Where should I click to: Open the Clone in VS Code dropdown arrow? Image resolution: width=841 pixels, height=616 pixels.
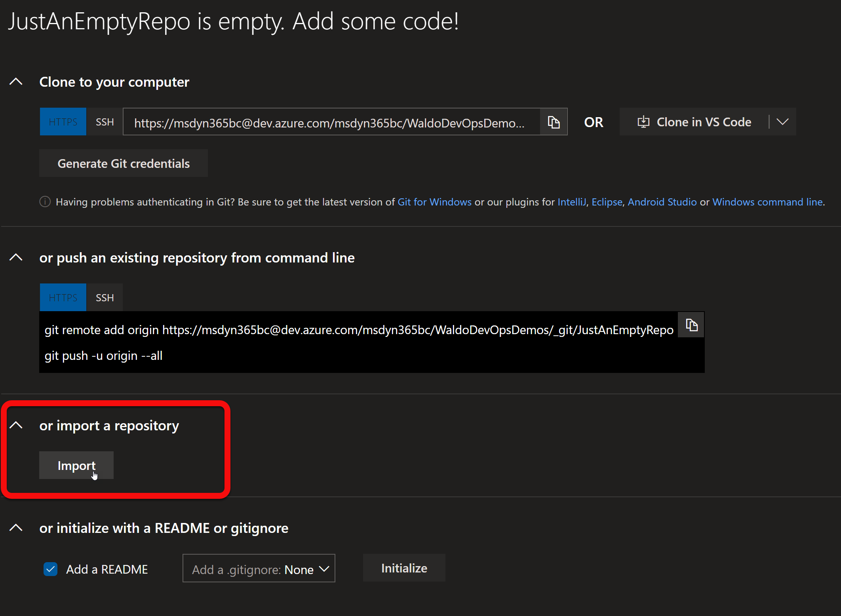click(783, 122)
